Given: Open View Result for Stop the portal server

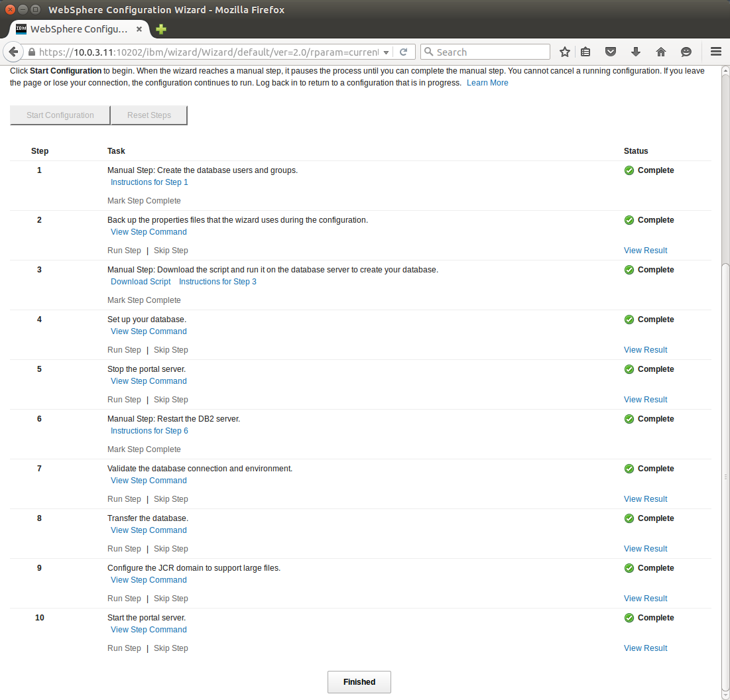Looking at the screenshot, I should pyautogui.click(x=645, y=400).
